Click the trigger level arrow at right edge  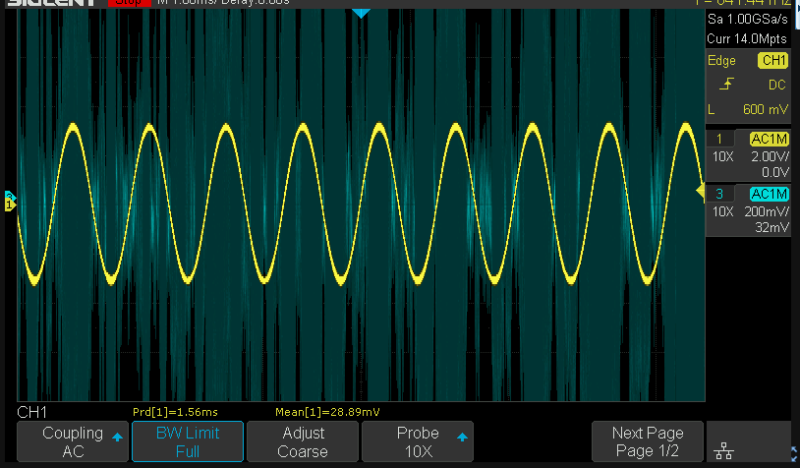700,189
